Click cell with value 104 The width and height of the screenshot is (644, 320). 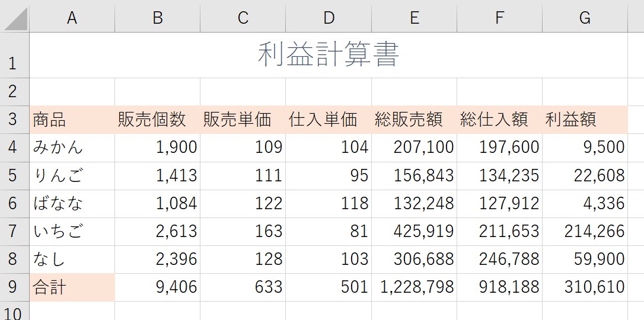pyautogui.click(x=329, y=148)
